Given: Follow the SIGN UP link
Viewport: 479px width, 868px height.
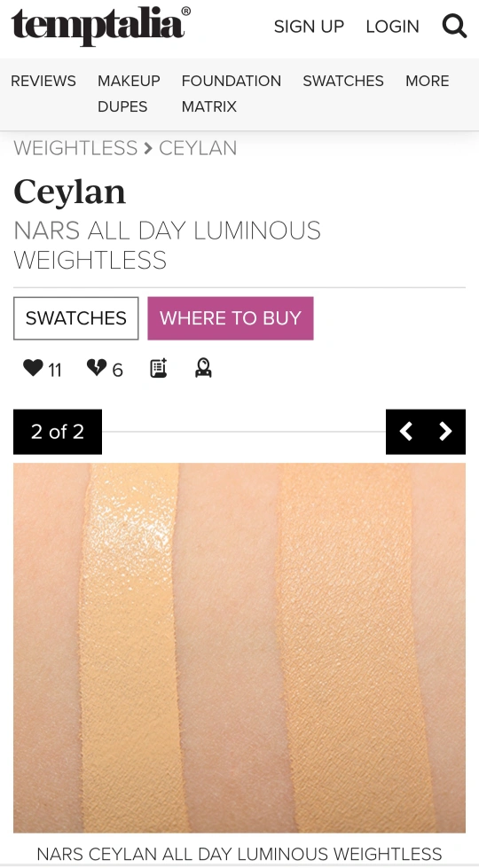Looking at the screenshot, I should [309, 27].
